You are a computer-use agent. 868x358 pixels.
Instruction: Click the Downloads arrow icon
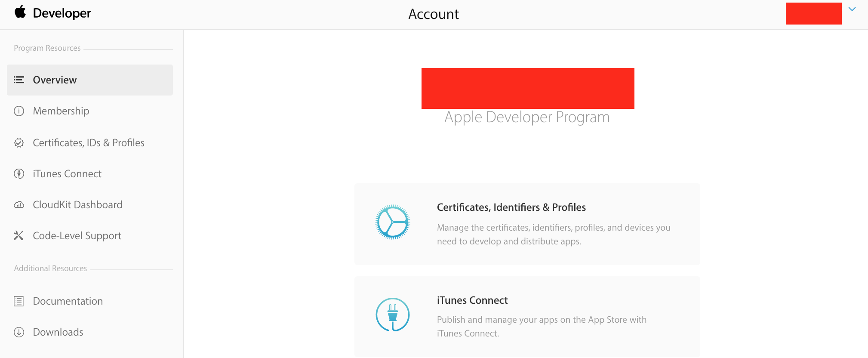pyautogui.click(x=18, y=332)
